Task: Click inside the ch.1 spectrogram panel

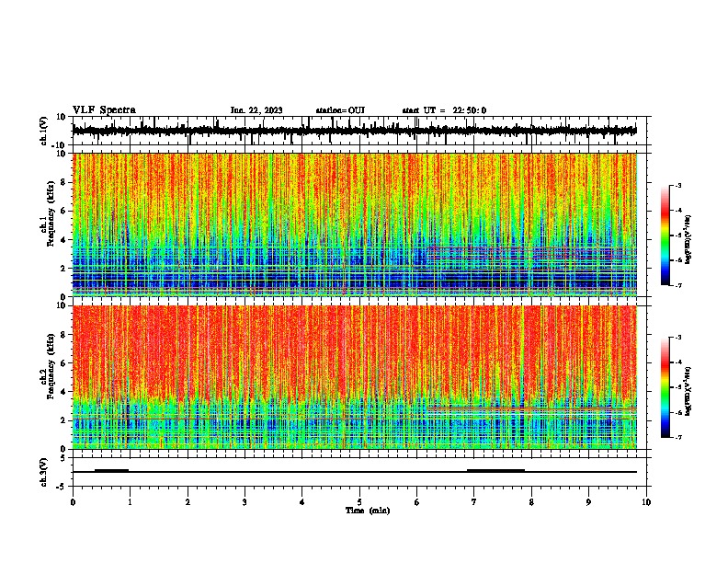Action: 354,224
